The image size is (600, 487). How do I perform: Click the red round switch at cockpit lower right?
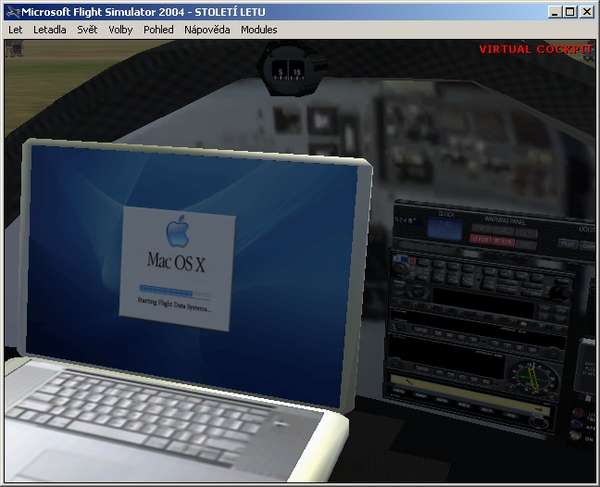coord(578,413)
